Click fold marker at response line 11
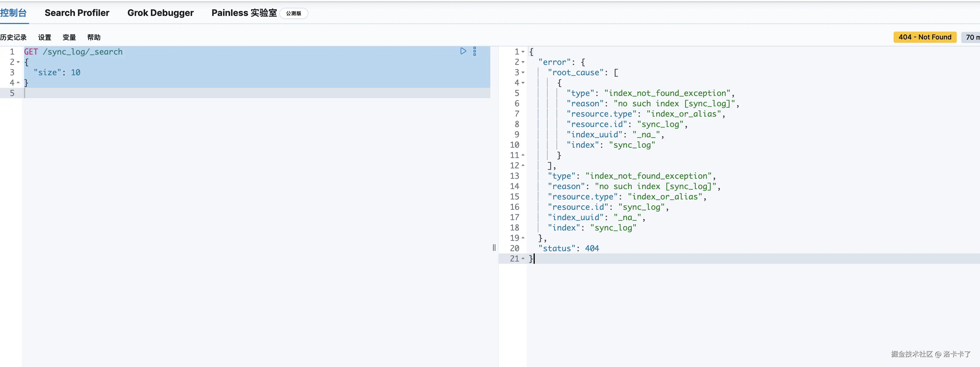 523,155
